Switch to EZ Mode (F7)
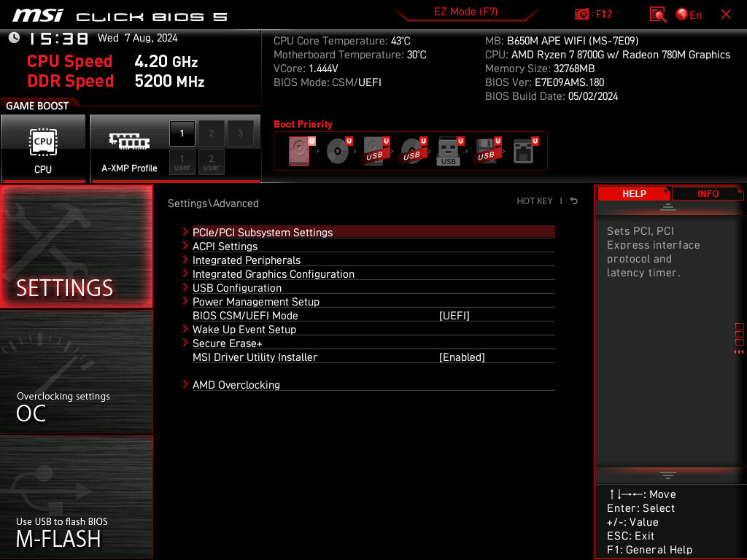Viewport: 747px width, 560px height. (465, 12)
